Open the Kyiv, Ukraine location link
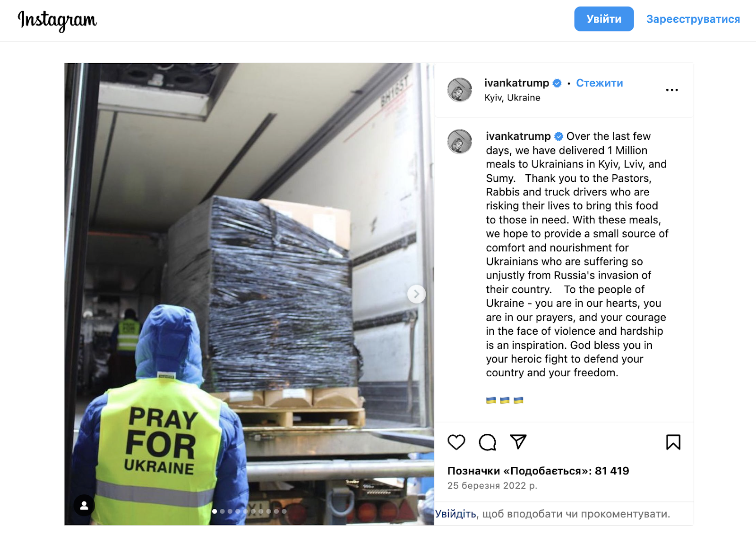756x533 pixels. pos(512,98)
